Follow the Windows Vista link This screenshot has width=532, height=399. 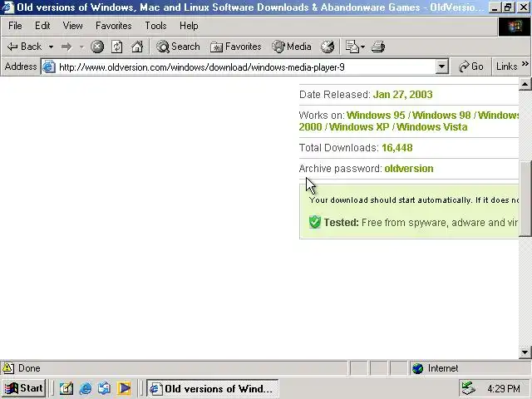[432, 127]
